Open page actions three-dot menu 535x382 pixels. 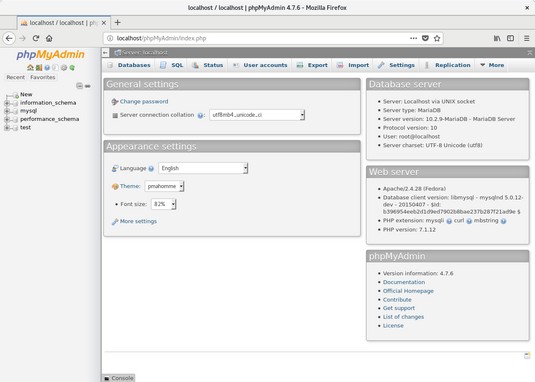[414, 38]
